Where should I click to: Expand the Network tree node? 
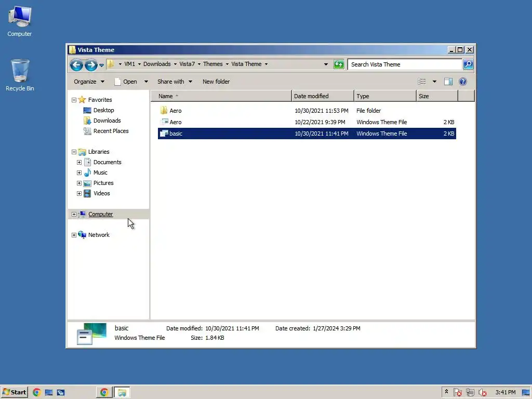coord(74,235)
